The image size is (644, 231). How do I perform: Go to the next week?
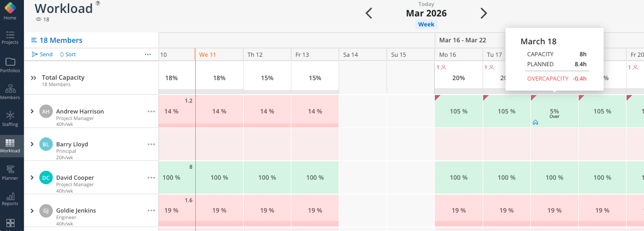pyautogui.click(x=484, y=13)
